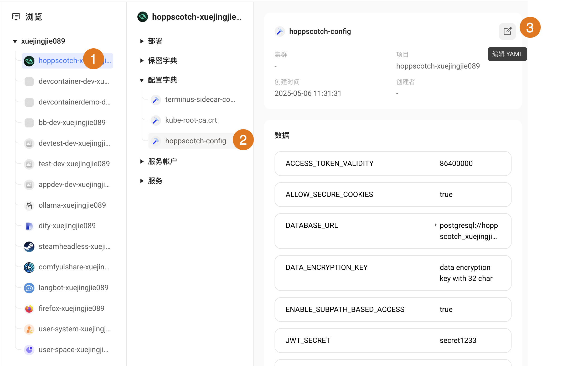Expand the 保密字典 section
This screenshot has height=366, width=588.
click(x=142, y=61)
